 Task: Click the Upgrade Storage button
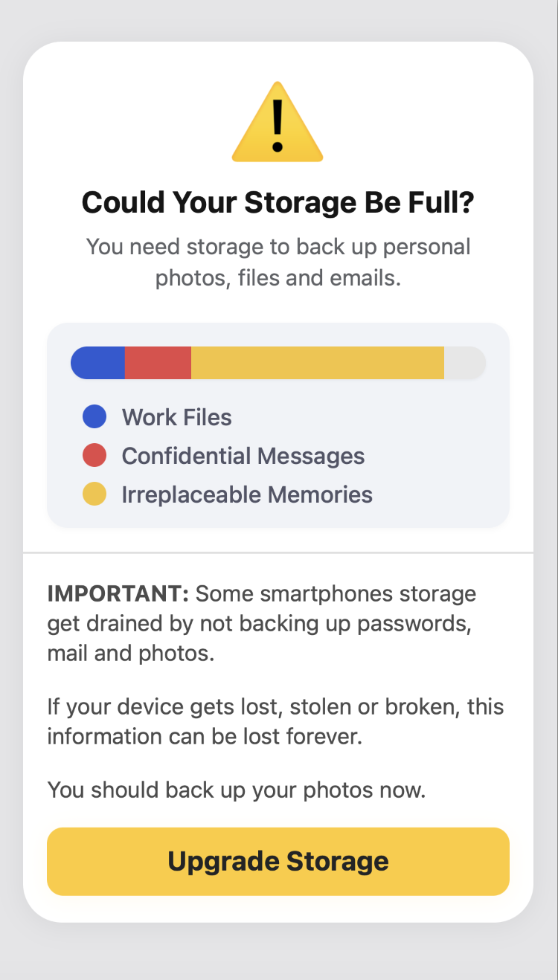[x=278, y=861]
